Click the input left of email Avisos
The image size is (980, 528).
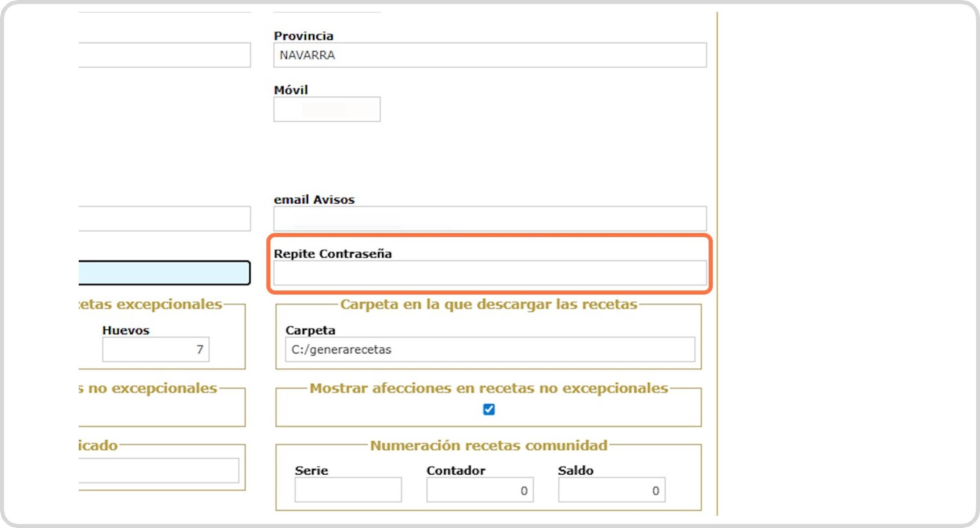point(164,219)
